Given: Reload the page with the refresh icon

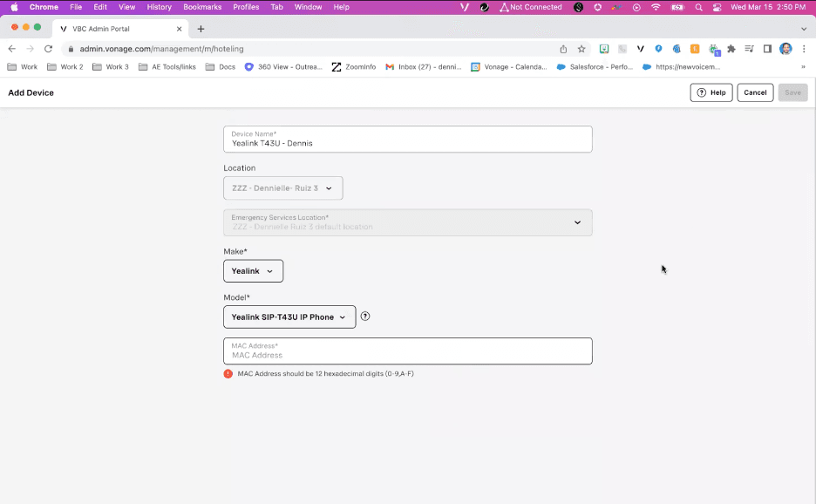Looking at the screenshot, I should 48,49.
